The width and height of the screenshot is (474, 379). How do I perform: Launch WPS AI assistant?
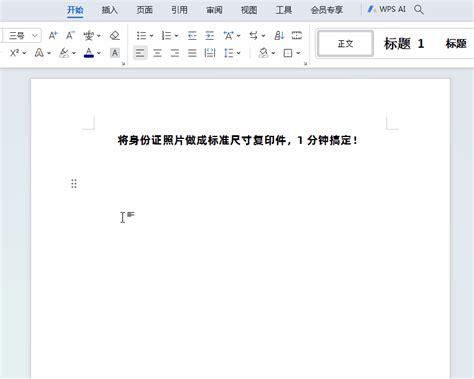pyautogui.click(x=387, y=9)
